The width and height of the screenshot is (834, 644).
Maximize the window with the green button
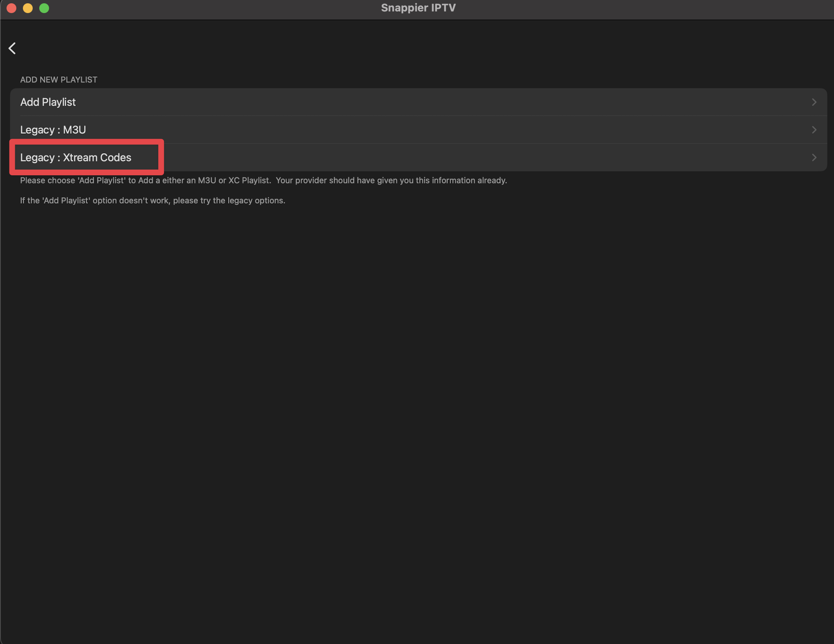(44, 8)
